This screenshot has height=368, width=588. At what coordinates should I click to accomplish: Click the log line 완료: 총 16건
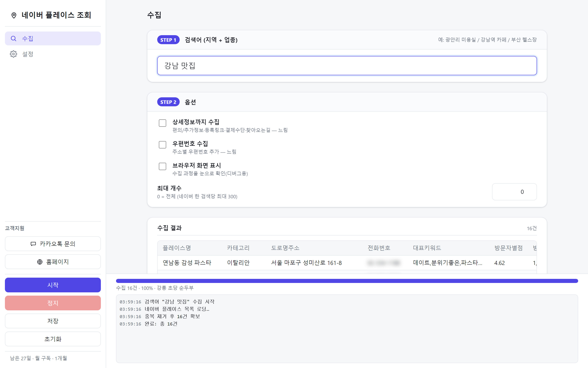161,324
